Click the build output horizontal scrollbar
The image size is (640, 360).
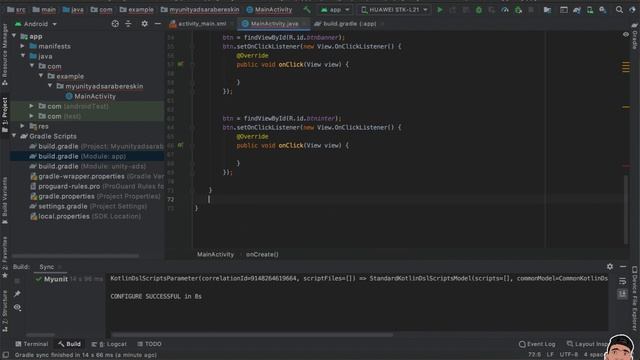(252, 335)
